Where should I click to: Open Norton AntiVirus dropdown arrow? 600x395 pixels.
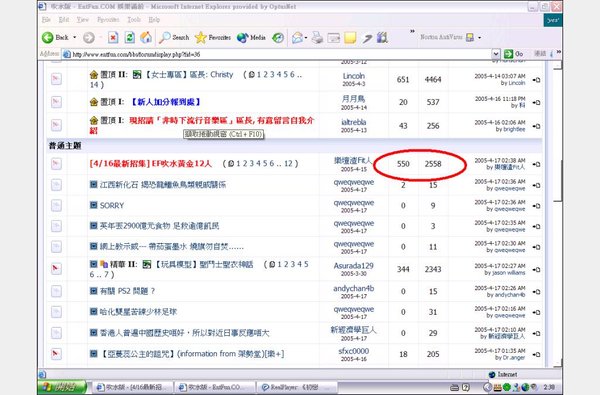pyautogui.click(x=479, y=38)
